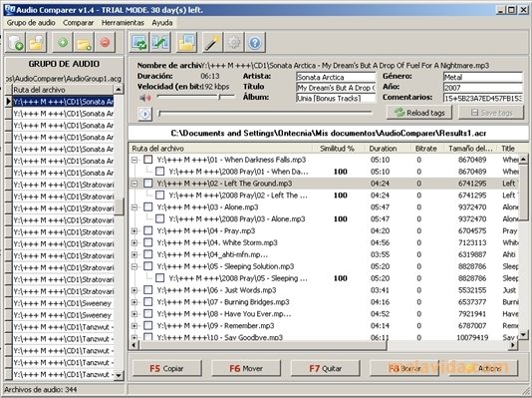This screenshot has height=398, width=532.
Task: Click the add folder icon with green plus
Action: coord(84,43)
